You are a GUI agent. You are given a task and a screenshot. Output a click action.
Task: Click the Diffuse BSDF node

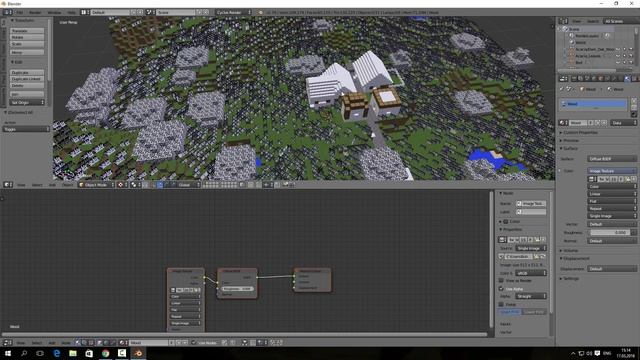[237, 283]
